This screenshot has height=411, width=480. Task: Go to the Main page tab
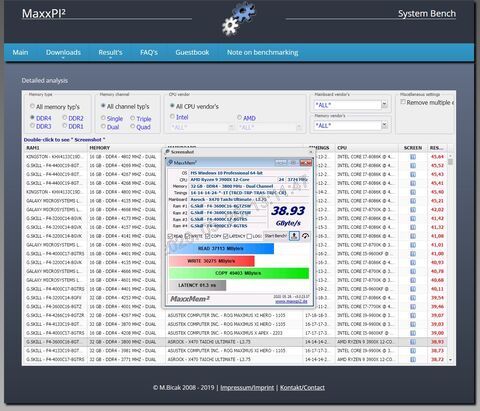click(20, 52)
